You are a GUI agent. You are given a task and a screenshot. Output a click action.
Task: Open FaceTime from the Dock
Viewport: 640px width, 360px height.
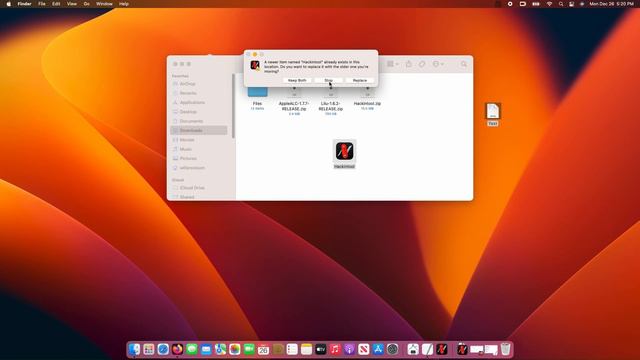tap(249, 349)
